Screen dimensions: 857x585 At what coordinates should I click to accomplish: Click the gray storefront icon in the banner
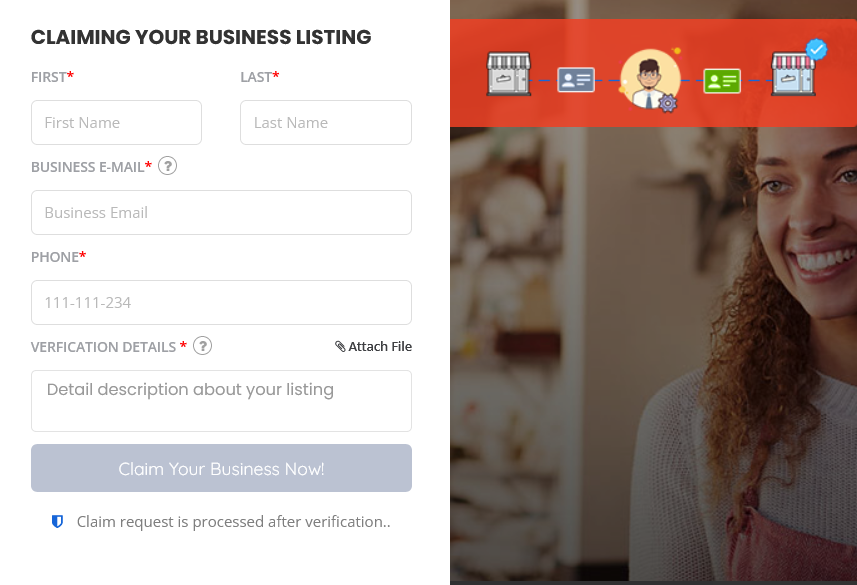(x=509, y=74)
